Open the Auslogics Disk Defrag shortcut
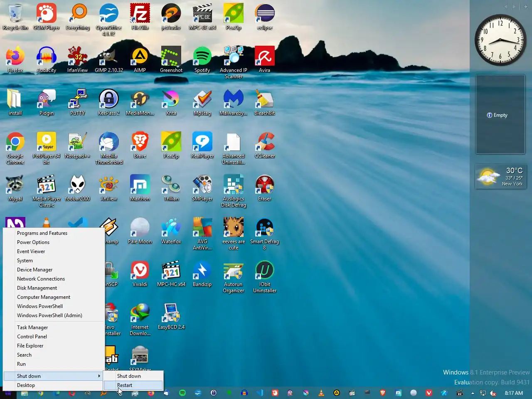The height and width of the screenshot is (399, 532). point(234,191)
